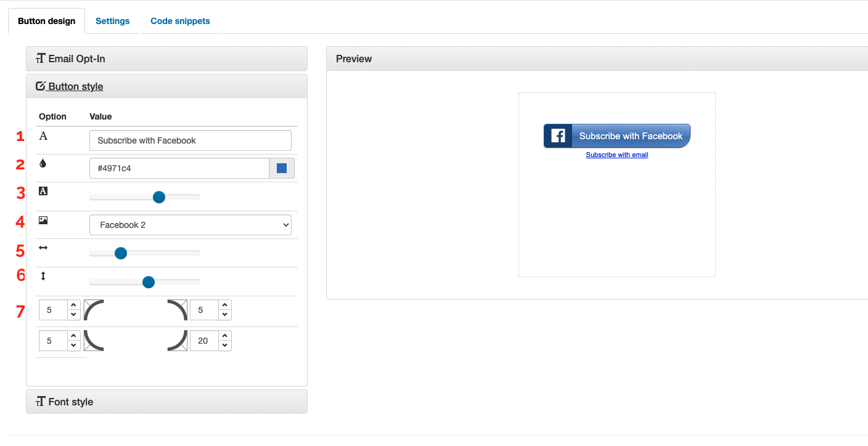
Task: Click the text icon beside Font style
Action: coord(41,402)
